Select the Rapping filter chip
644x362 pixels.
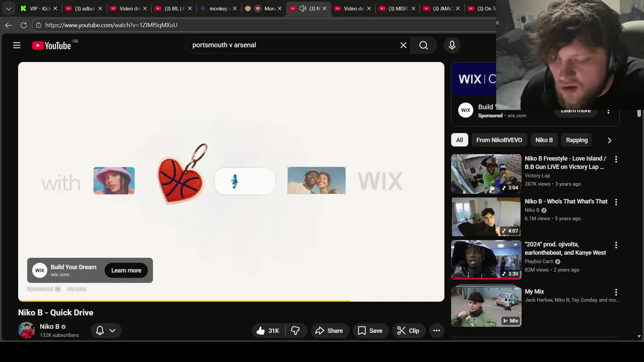[x=577, y=140]
